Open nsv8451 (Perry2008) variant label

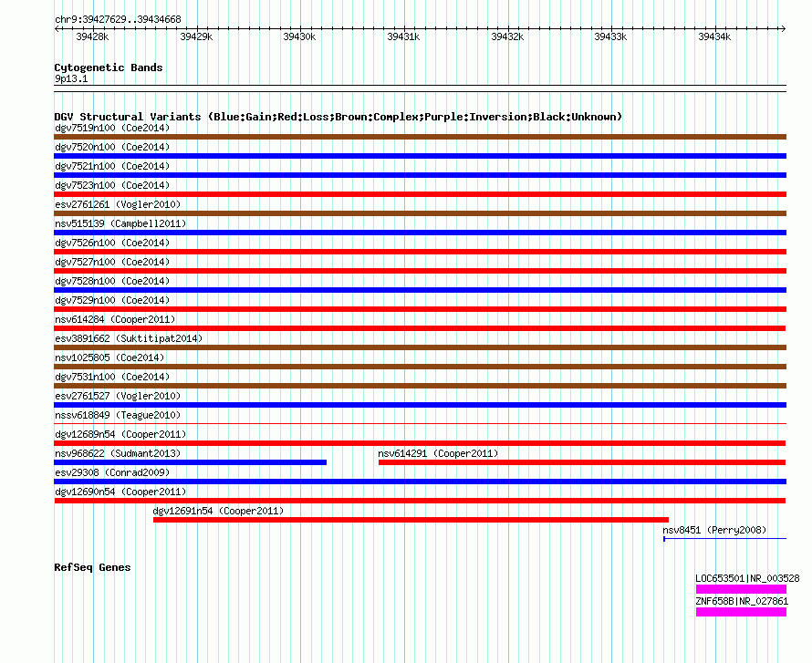714,530
